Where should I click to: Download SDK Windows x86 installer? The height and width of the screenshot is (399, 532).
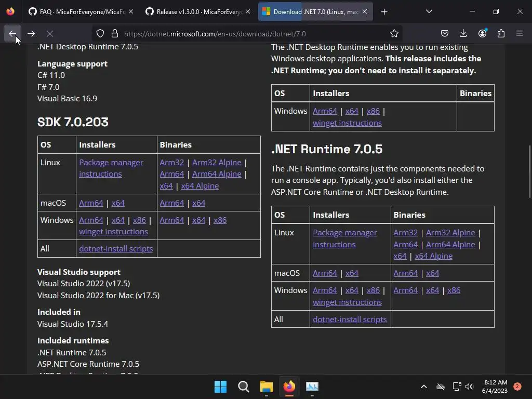pos(139,220)
